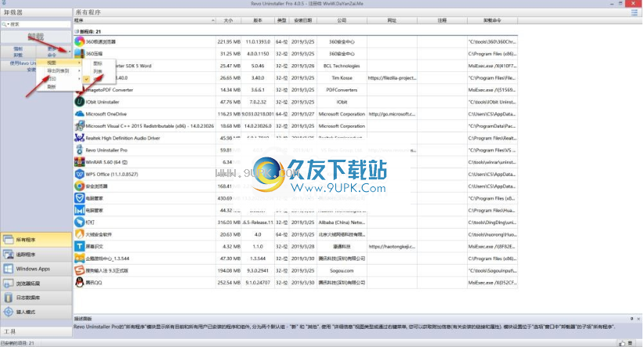Viewport: 644px width, 350px height.
Task: Click the Windows Apps logo icon
Action: 8,269
